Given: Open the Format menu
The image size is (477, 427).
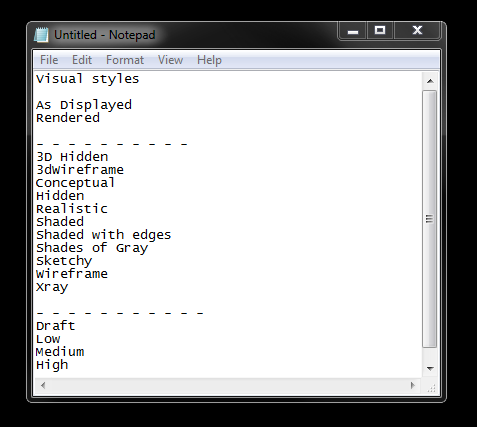Looking at the screenshot, I should (x=125, y=60).
